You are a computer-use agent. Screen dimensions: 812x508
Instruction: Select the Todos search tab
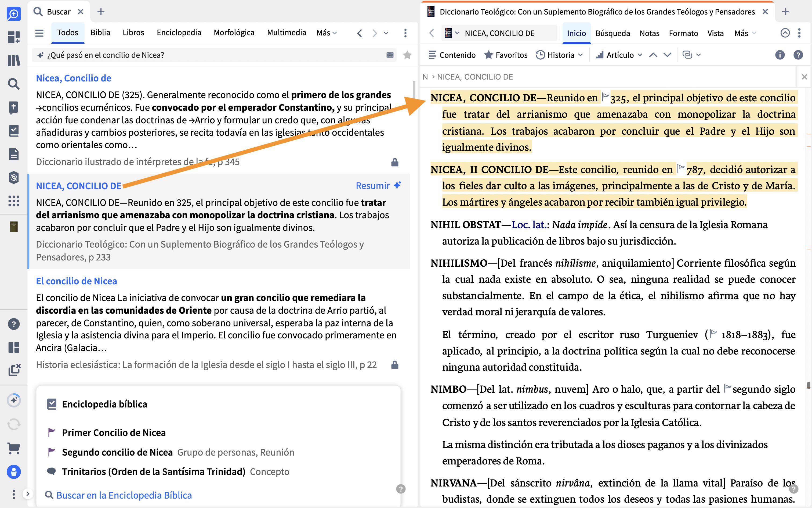click(x=67, y=33)
